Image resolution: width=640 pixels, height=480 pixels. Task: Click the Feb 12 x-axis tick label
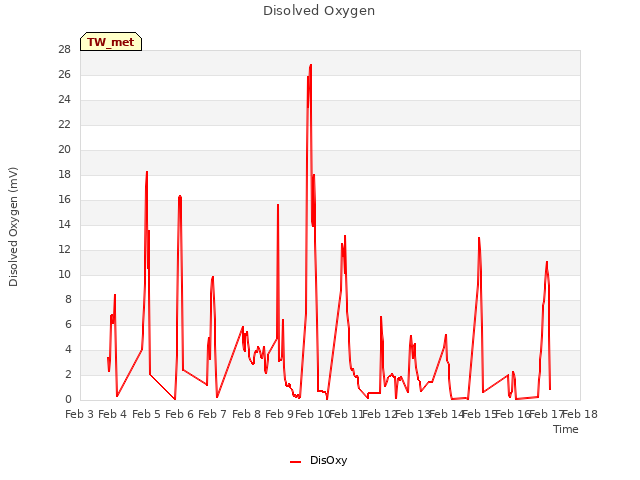(380, 414)
